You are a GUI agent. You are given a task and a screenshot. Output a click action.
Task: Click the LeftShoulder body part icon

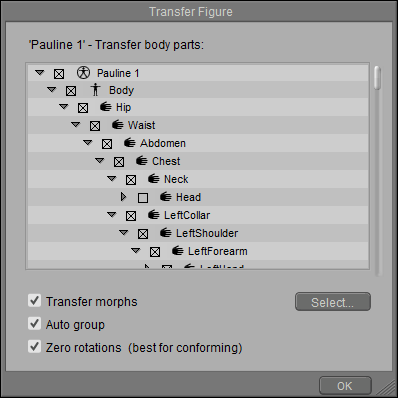(x=166, y=233)
